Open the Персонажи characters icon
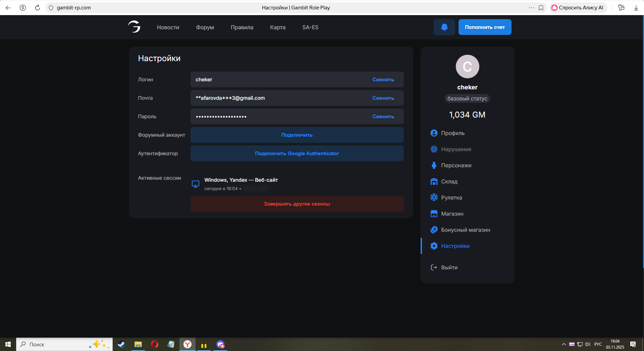 [x=434, y=165]
